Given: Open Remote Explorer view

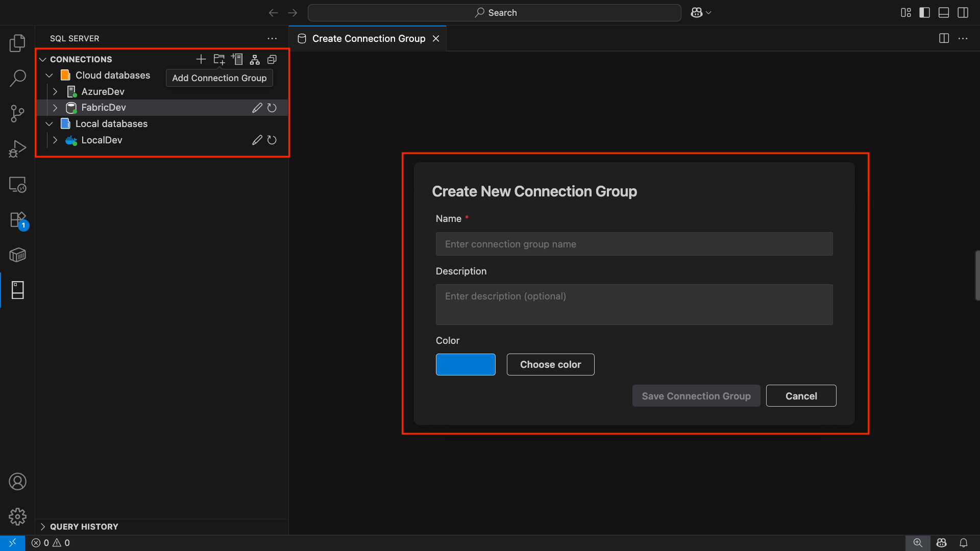Looking at the screenshot, I should tap(17, 184).
